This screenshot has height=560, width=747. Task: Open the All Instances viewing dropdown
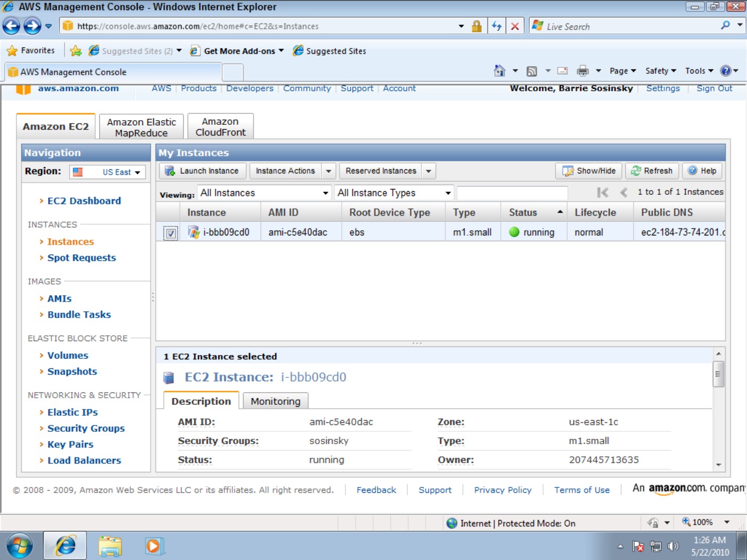(x=264, y=193)
